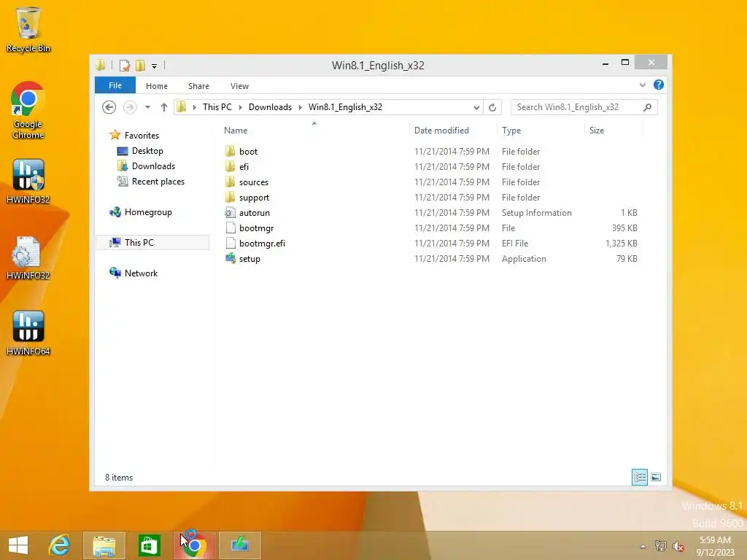Viewport: 747px width, 560px height.
Task: Switch to the Home ribbon tab
Action: [x=157, y=86]
